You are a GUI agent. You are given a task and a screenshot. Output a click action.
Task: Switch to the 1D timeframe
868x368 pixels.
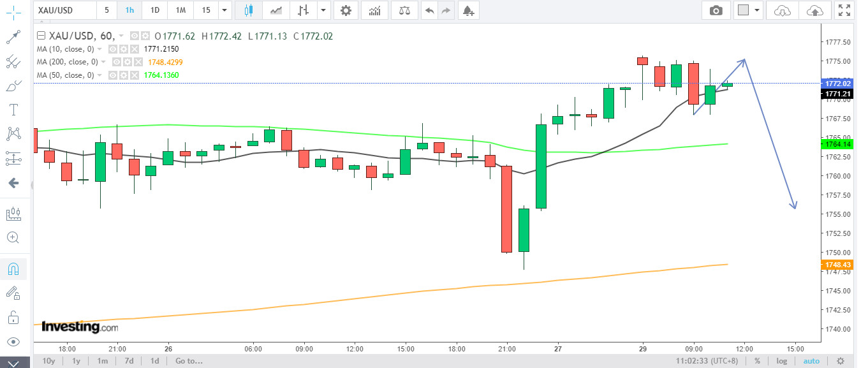click(154, 10)
